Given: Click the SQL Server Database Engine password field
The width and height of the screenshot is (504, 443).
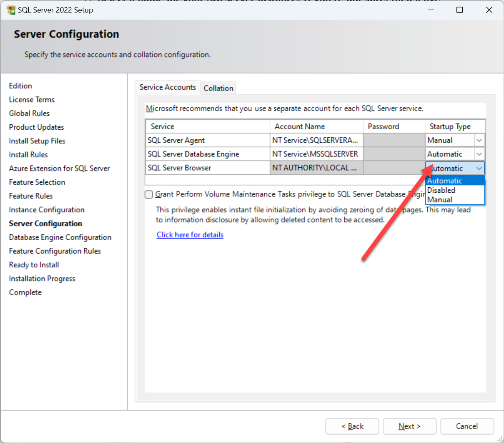Looking at the screenshot, I should 394,154.
